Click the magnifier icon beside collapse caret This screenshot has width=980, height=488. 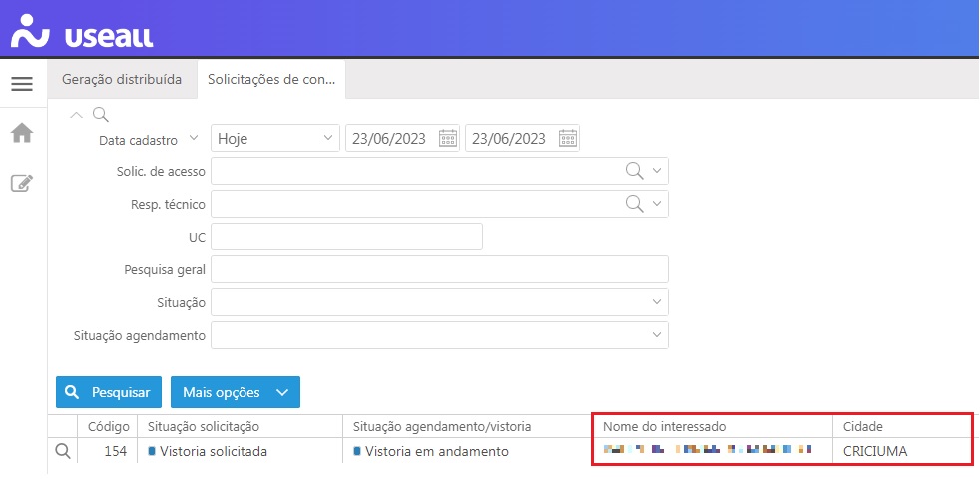pos(100,114)
